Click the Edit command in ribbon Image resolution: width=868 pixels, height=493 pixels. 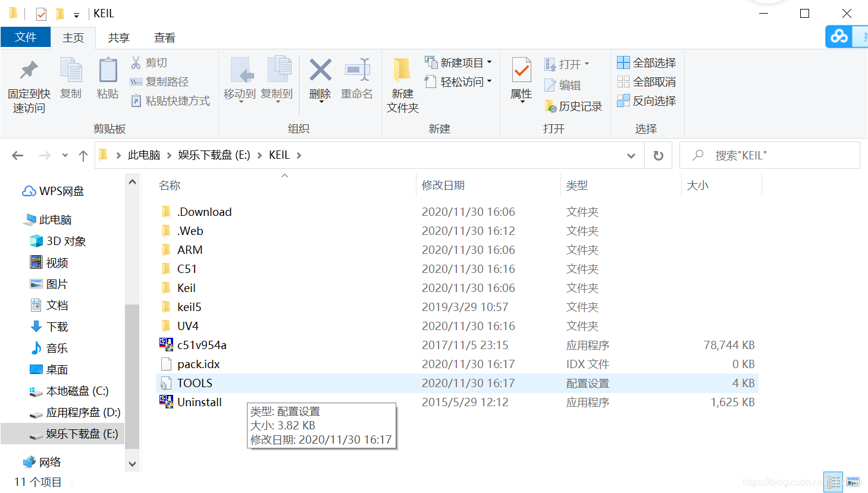(x=563, y=85)
